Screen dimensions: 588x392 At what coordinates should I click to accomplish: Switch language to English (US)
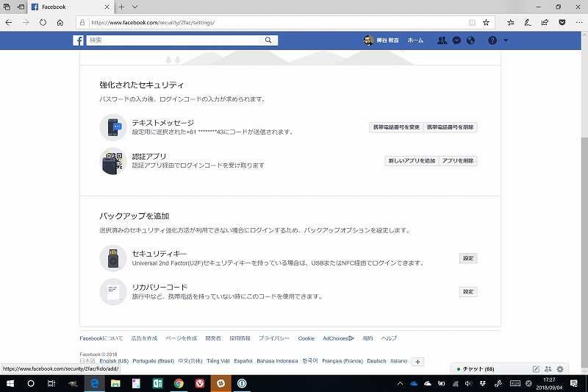point(114,361)
